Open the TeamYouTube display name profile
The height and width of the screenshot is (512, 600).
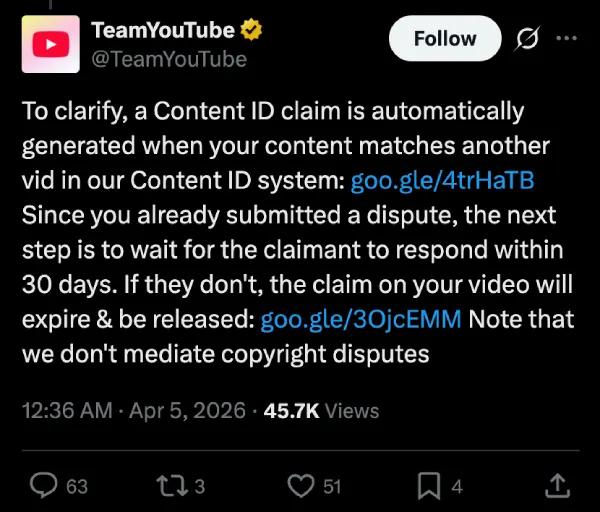coord(162,30)
